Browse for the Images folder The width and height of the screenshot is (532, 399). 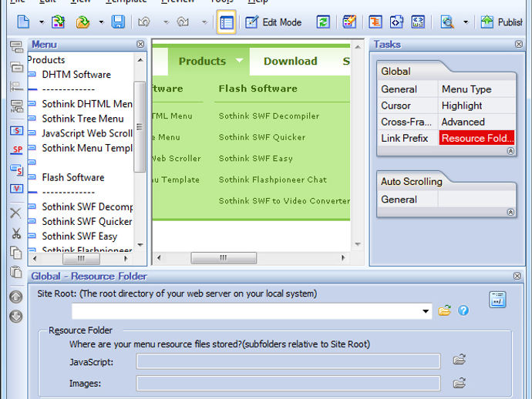point(459,383)
